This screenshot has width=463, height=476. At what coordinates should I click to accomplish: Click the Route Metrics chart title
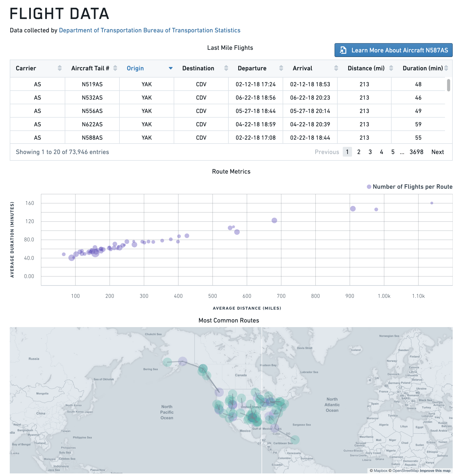(x=231, y=172)
